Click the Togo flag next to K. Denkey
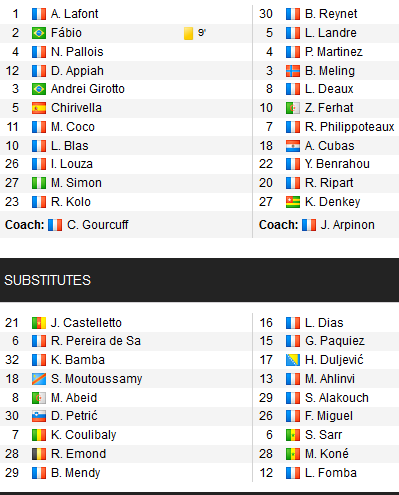Image resolution: width=399 pixels, height=495 pixels. click(x=293, y=202)
